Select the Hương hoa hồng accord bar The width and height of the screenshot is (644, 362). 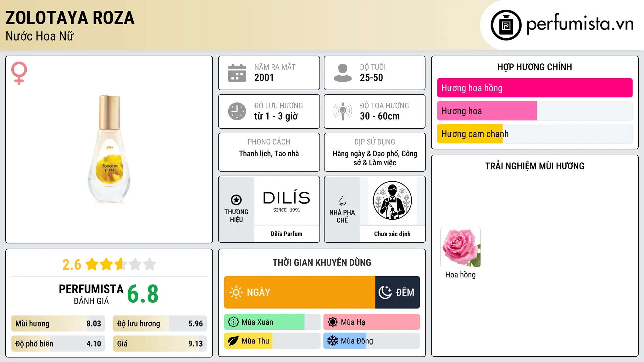tap(535, 88)
